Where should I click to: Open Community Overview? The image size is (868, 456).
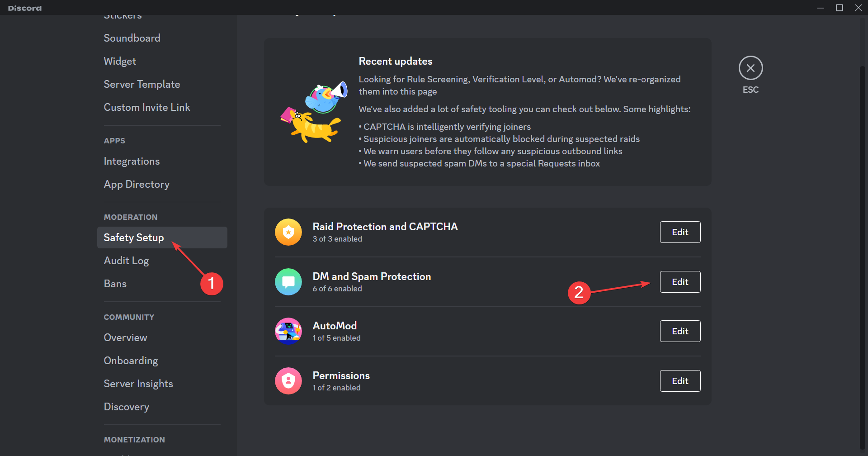point(162,337)
